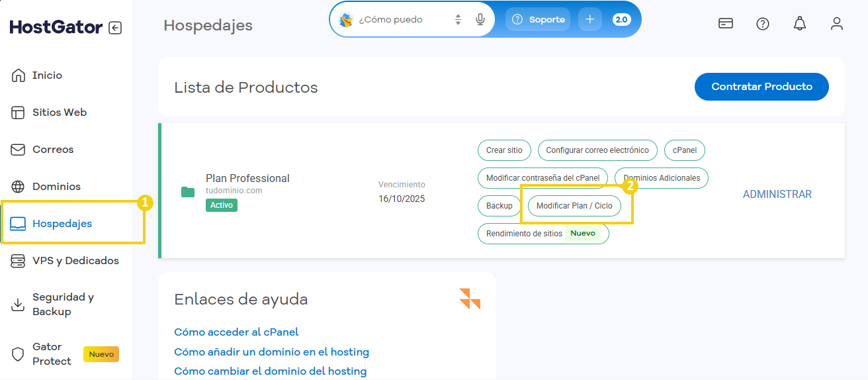Viewport: 868px width, 380px height.
Task: Click the Dominios globe icon
Action: pyautogui.click(x=19, y=187)
